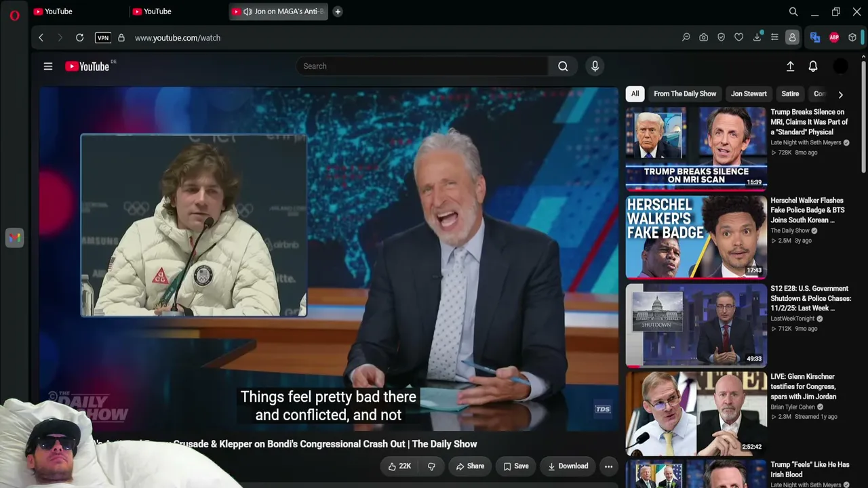
Task: Visit the 'Brian Tyler Cohen' channel link
Action: (x=793, y=407)
